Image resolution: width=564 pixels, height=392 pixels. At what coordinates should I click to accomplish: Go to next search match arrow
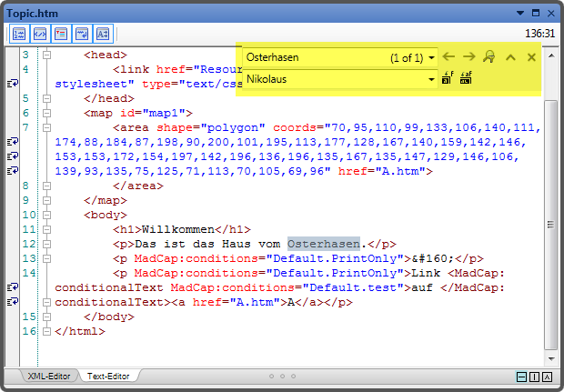468,57
